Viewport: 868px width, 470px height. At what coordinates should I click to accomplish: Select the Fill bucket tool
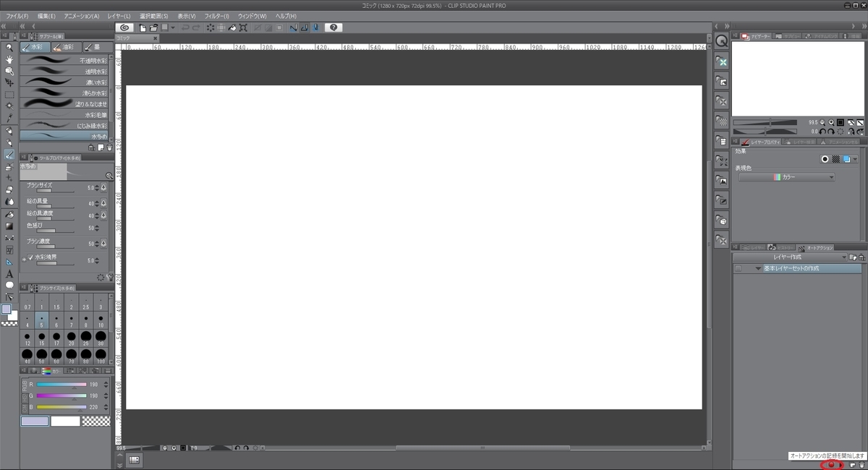coord(9,214)
